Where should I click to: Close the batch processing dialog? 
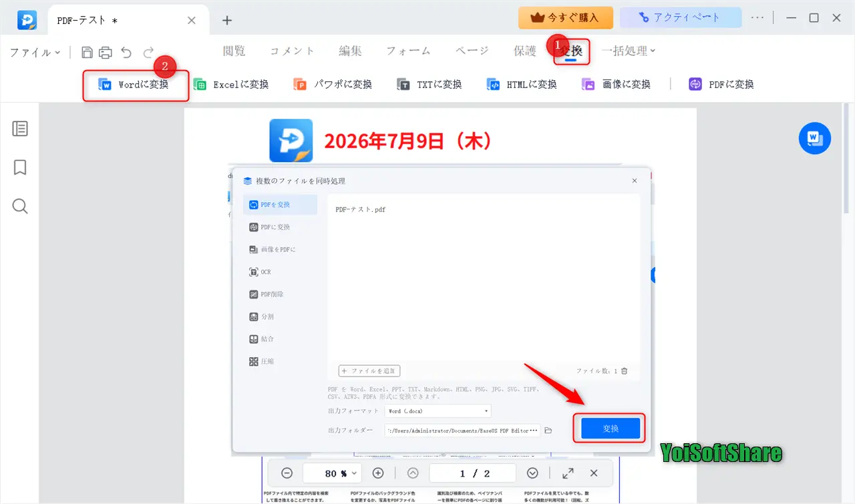635,181
